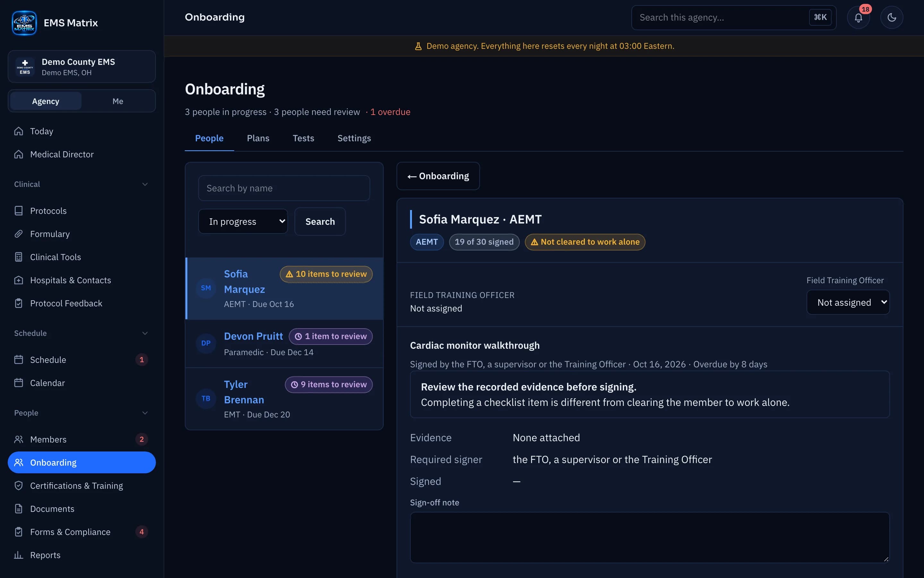Click the Documents file icon
The image size is (924, 578).
18,509
